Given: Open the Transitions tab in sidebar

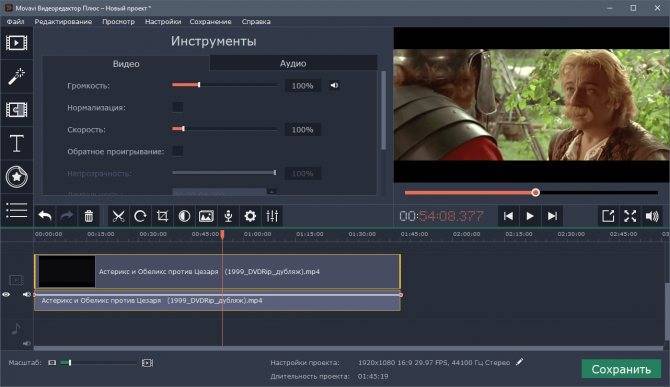Looking at the screenshot, I should 17,110.
